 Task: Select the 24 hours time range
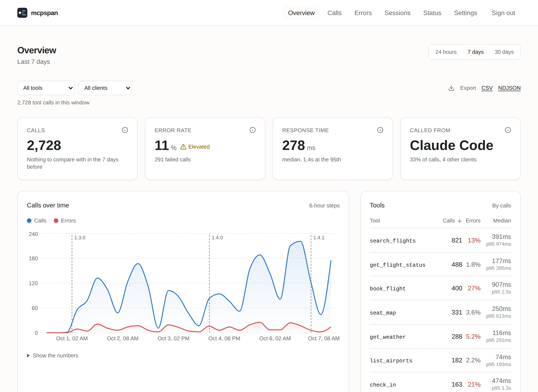coord(446,52)
